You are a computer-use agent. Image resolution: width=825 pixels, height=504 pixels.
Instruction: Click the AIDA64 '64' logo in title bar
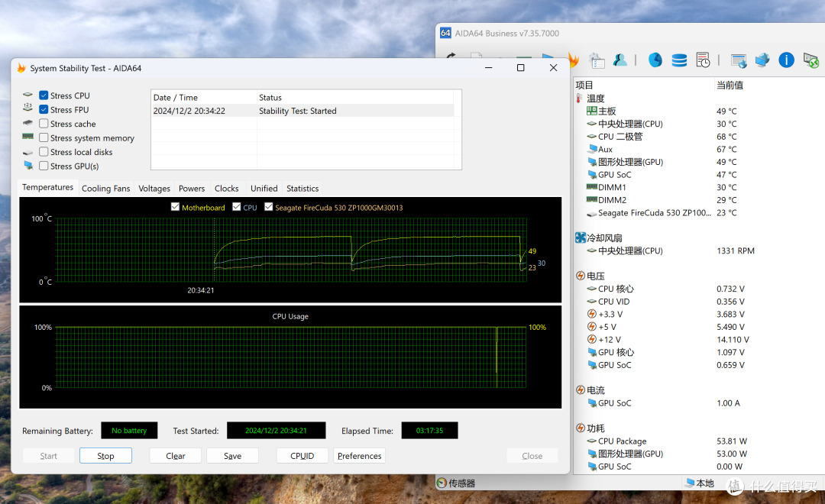click(x=445, y=33)
